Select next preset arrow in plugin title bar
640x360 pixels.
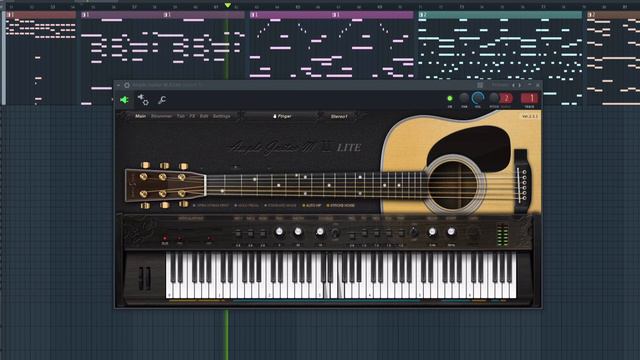520,85
